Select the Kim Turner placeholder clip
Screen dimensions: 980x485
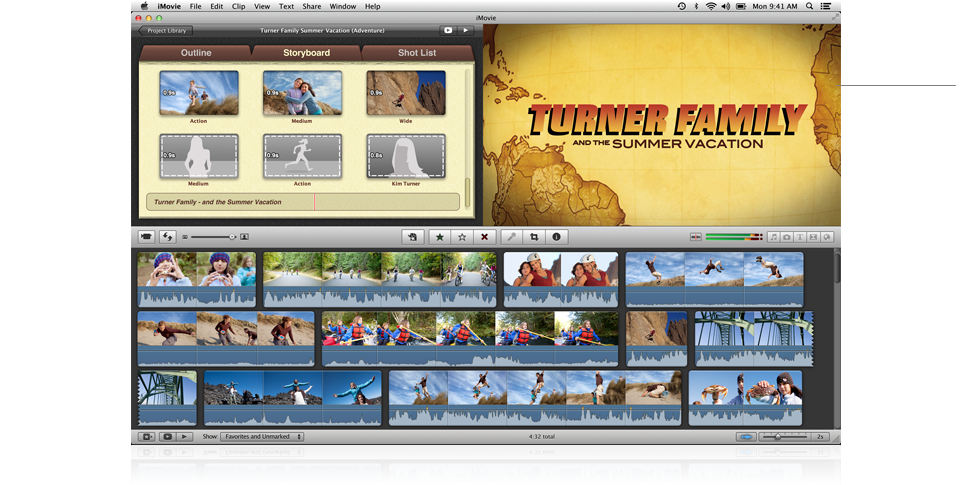[x=406, y=156]
